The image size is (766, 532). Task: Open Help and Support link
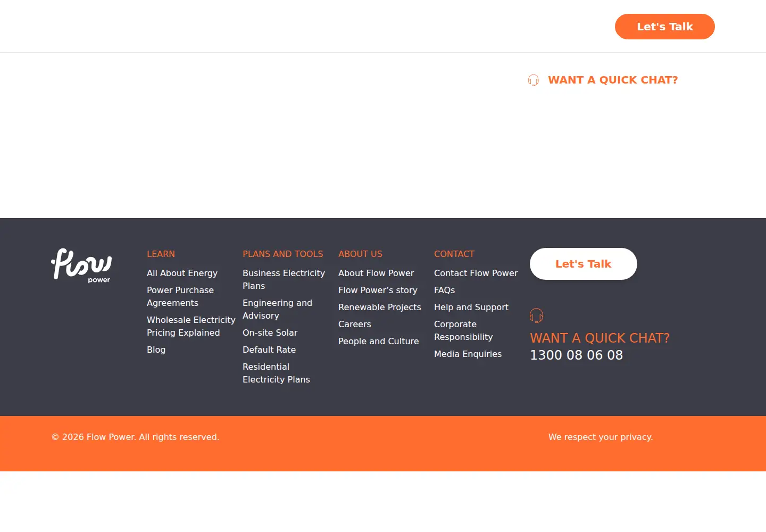[x=471, y=307]
